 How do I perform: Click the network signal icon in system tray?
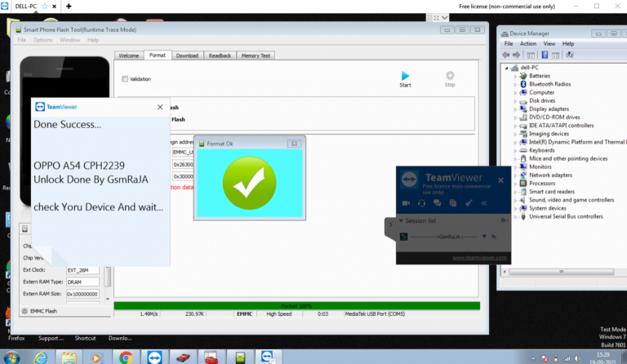pyautogui.click(x=567, y=358)
